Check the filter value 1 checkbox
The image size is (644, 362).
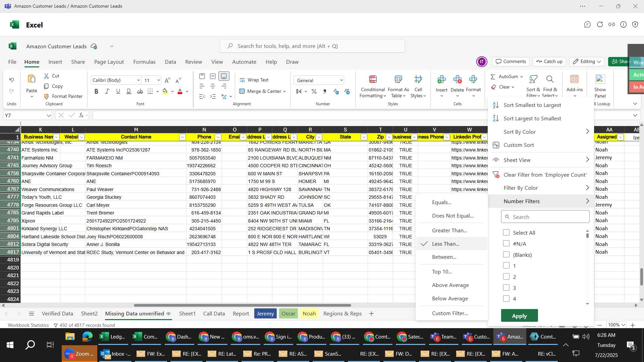click(x=506, y=266)
